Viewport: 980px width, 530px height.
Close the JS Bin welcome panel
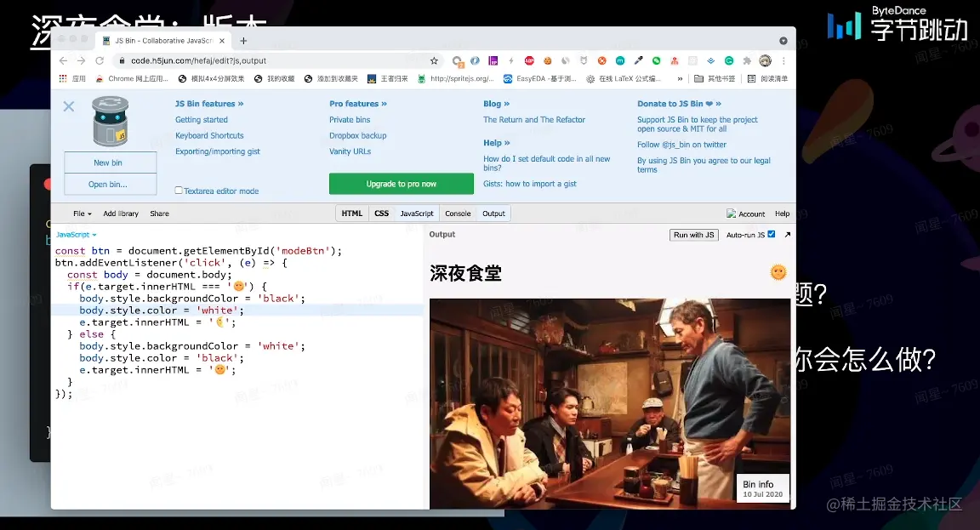coord(69,106)
